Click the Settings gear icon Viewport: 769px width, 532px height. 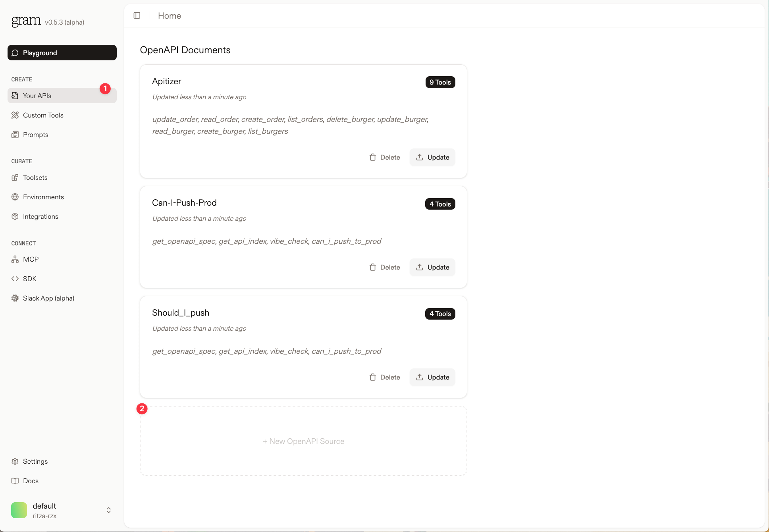coord(15,461)
